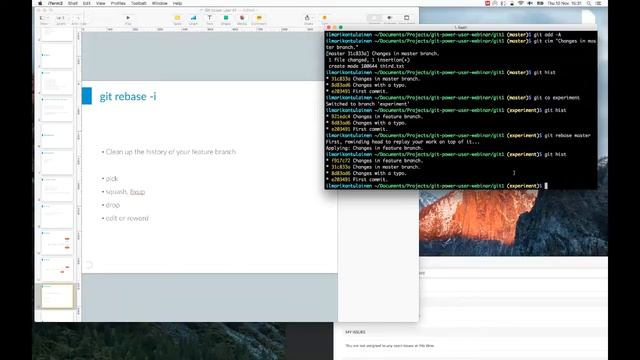Click the terminal cursor at last prompt
Image resolution: width=640 pixels, height=360 pixels.
point(546,186)
